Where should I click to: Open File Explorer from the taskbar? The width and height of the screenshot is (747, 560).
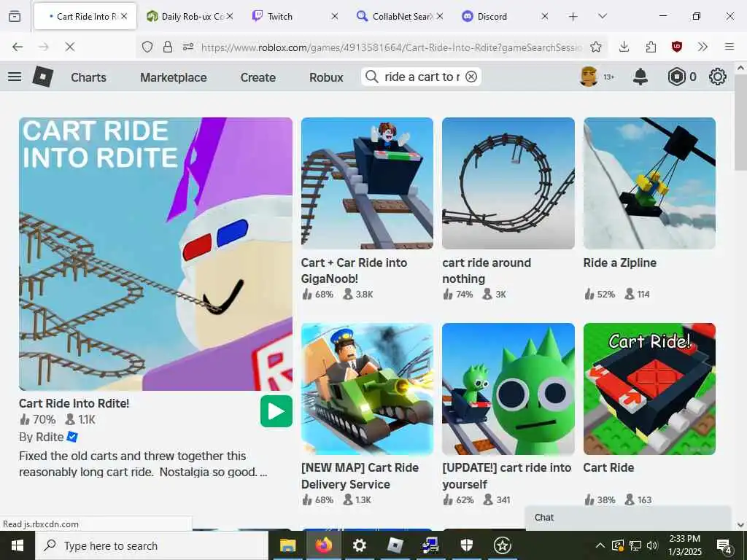tap(287, 545)
